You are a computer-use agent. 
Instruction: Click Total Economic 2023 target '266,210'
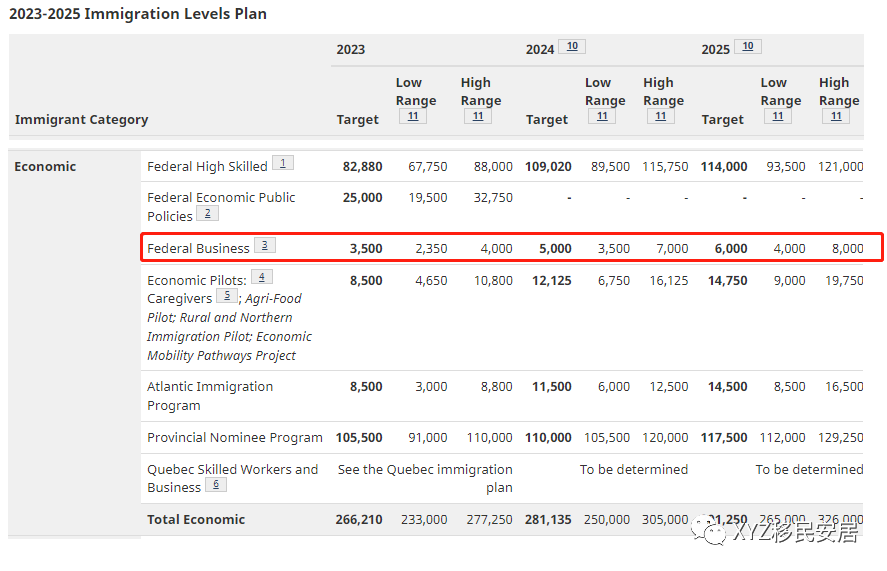click(359, 520)
